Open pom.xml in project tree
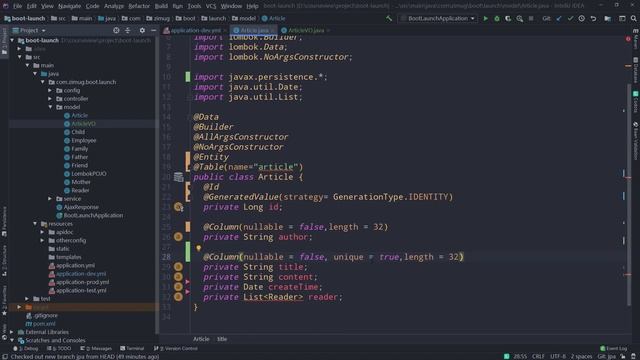The height and width of the screenshot is (360, 640). tap(44, 324)
